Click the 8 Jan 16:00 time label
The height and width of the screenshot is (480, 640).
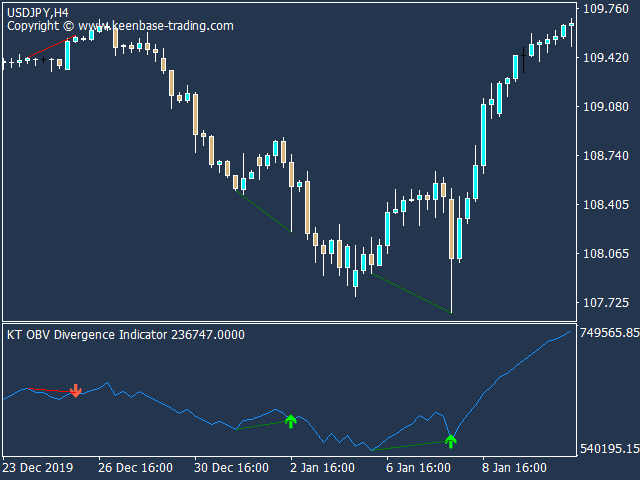pos(514,467)
